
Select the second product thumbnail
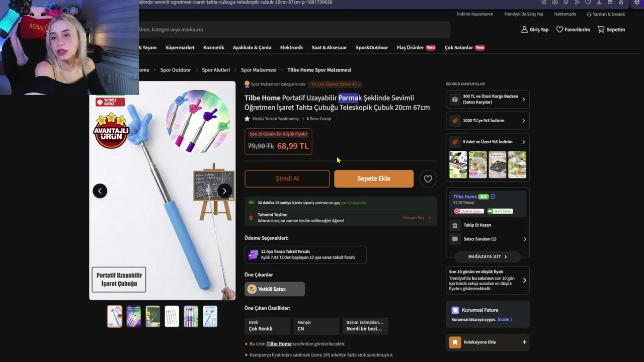[134, 316]
